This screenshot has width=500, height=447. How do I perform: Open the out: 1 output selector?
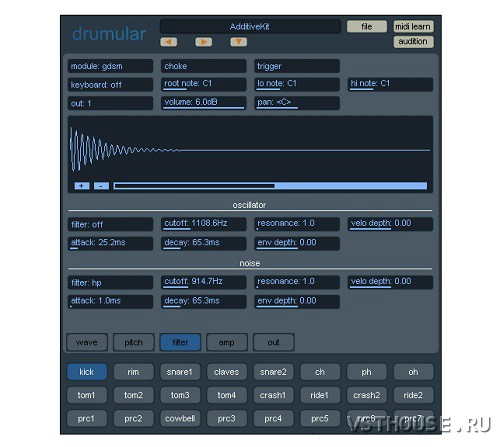(x=110, y=103)
